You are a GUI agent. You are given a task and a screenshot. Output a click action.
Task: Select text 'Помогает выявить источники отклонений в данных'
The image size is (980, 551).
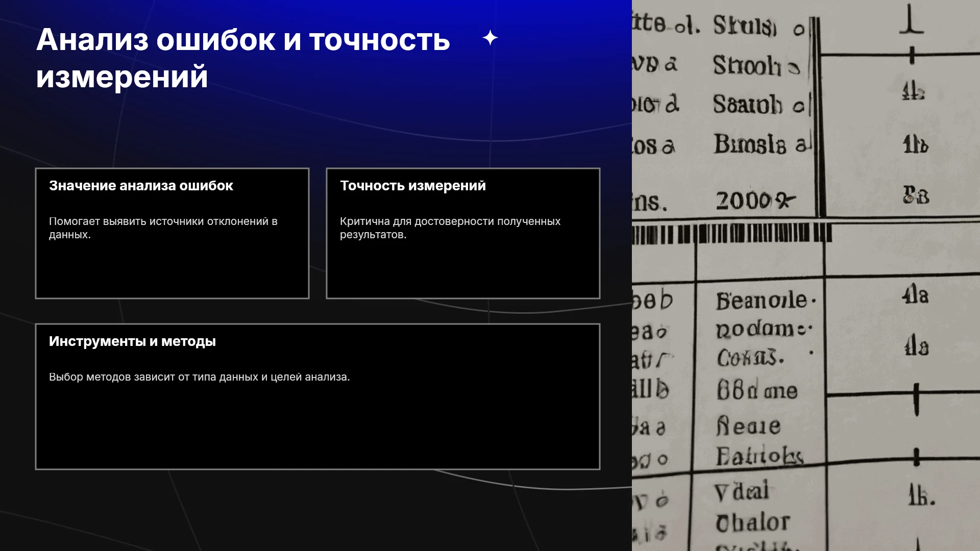163,228
